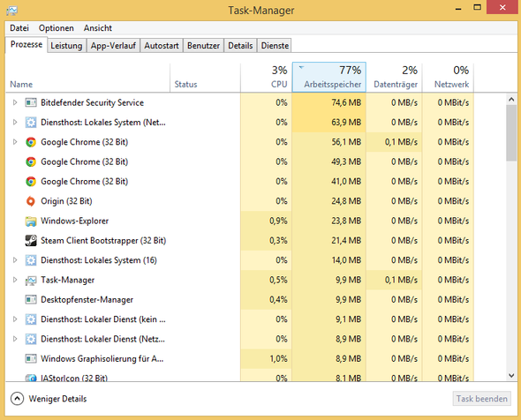Switch to the Details tab

(240, 46)
